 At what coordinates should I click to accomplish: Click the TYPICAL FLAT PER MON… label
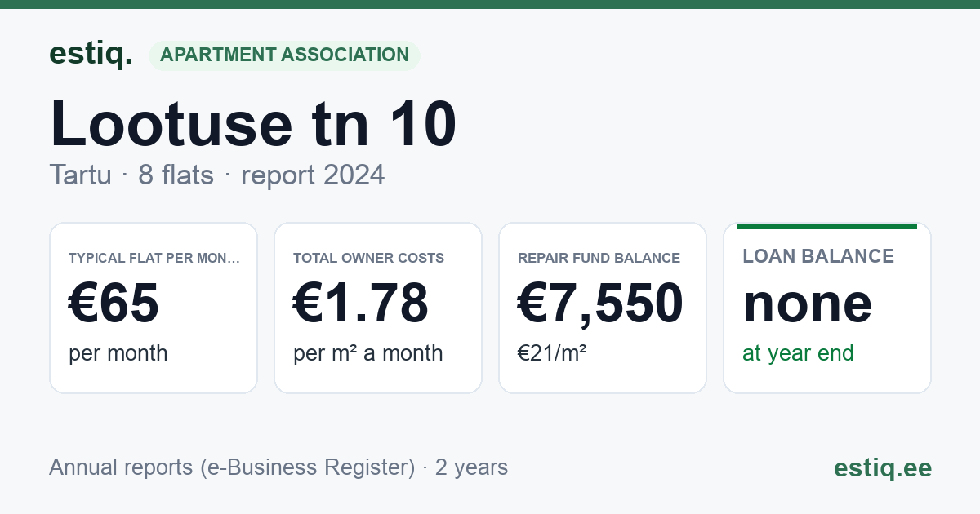click(154, 258)
